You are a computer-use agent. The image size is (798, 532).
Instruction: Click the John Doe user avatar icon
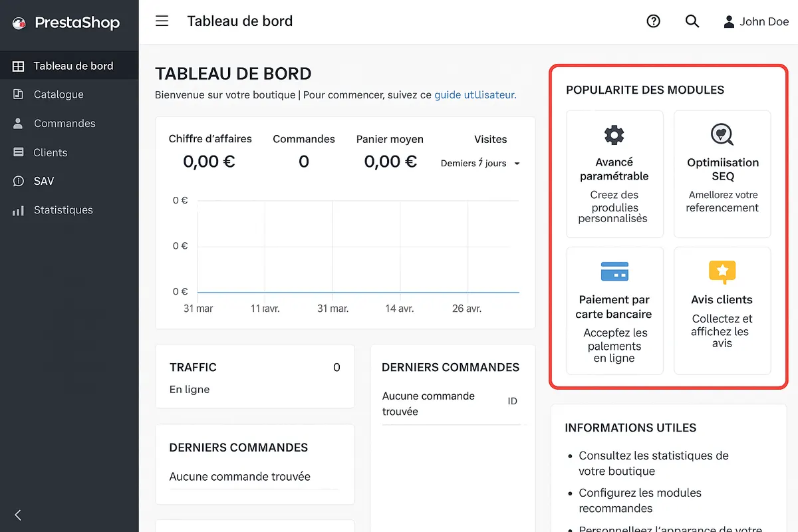pyautogui.click(x=730, y=21)
